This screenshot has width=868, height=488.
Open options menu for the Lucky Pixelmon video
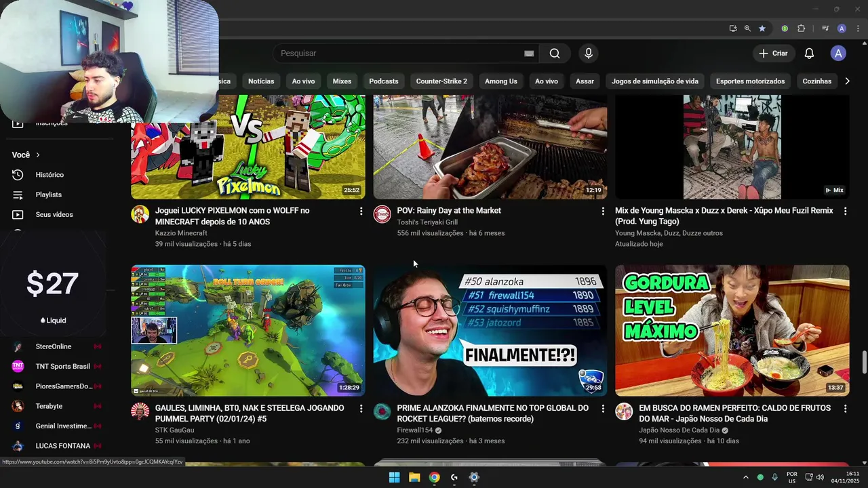pos(361,211)
